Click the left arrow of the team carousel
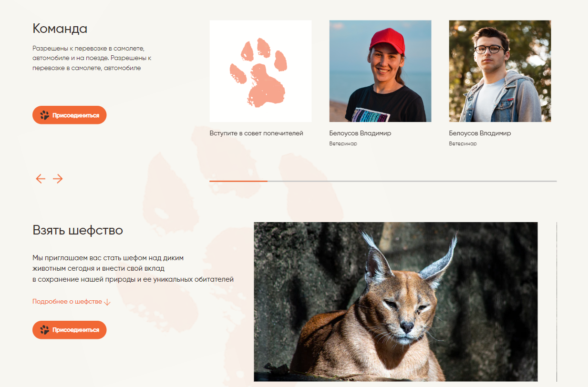 41,179
